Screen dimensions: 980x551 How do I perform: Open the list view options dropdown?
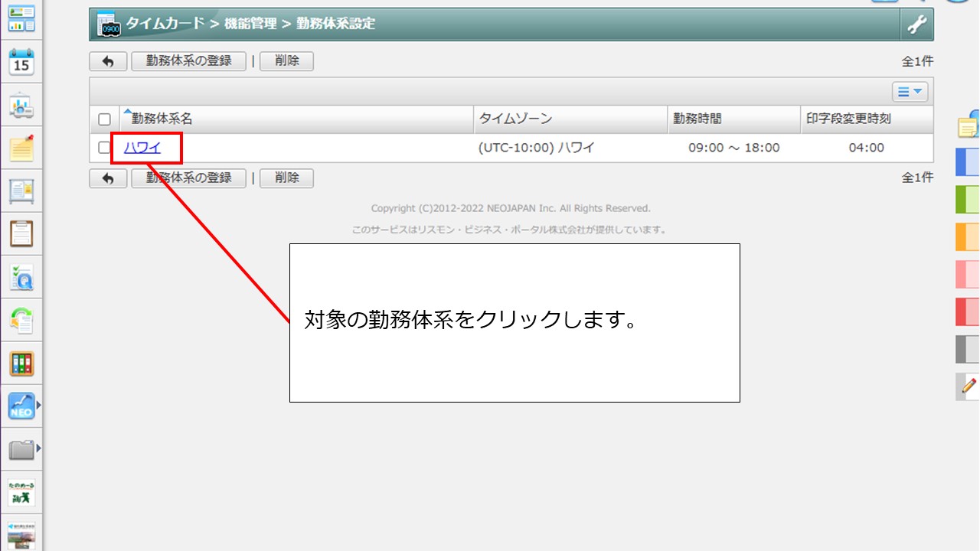pyautogui.click(x=910, y=92)
